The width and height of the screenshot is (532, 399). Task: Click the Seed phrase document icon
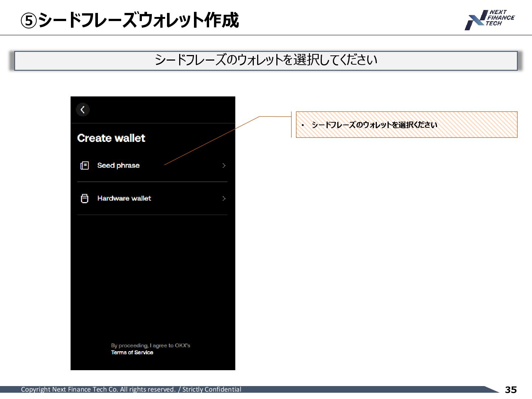point(85,166)
